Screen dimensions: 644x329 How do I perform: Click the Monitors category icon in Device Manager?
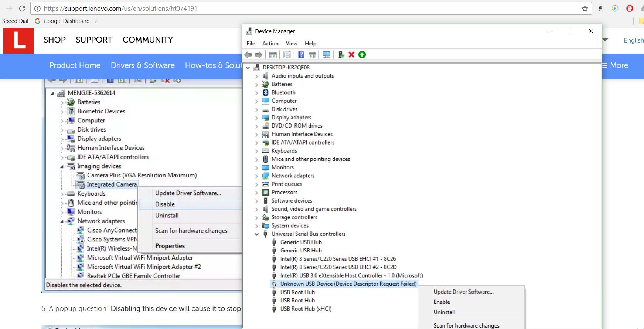pos(265,167)
